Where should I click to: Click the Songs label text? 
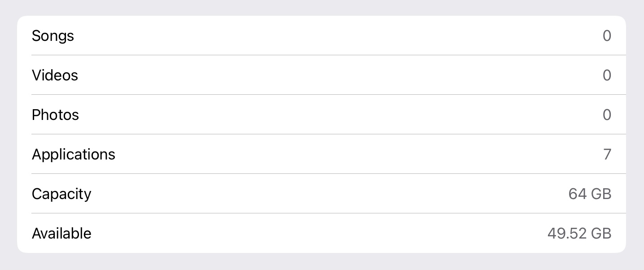click(53, 36)
